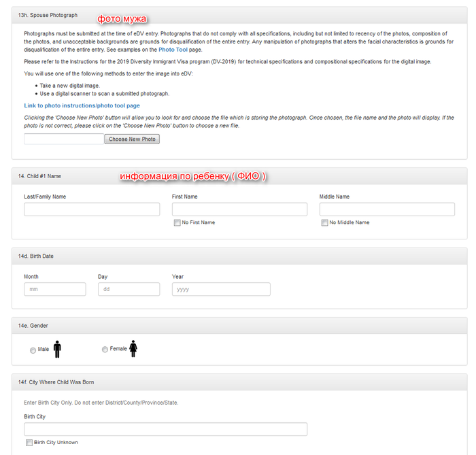Enable the No Middle Name checkbox

[x=324, y=222]
